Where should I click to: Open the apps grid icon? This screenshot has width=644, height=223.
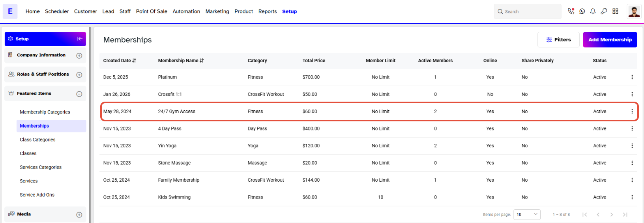click(x=615, y=11)
